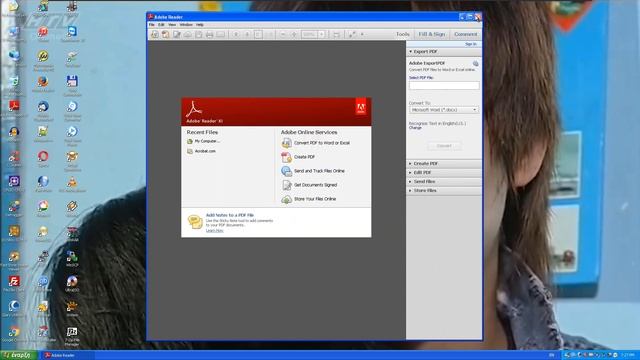The height and width of the screenshot is (360, 640).
Task: Open the Adobe Reader desktop shortcut
Action: click(14, 107)
